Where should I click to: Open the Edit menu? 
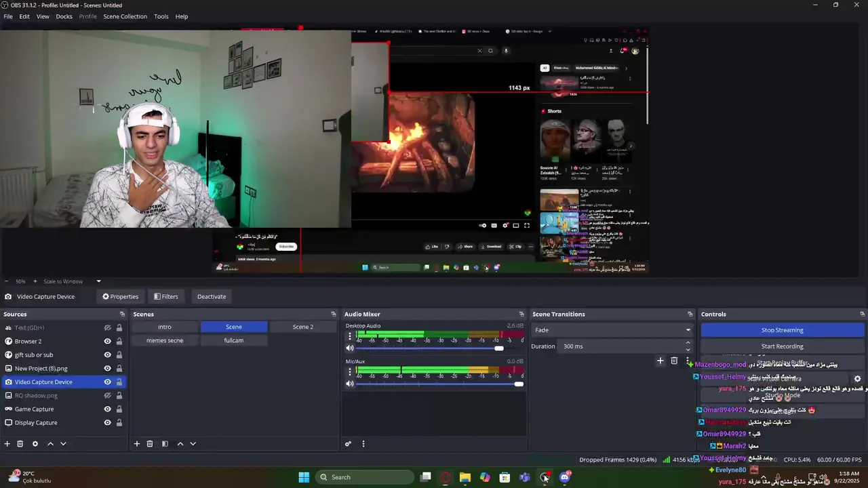[24, 16]
